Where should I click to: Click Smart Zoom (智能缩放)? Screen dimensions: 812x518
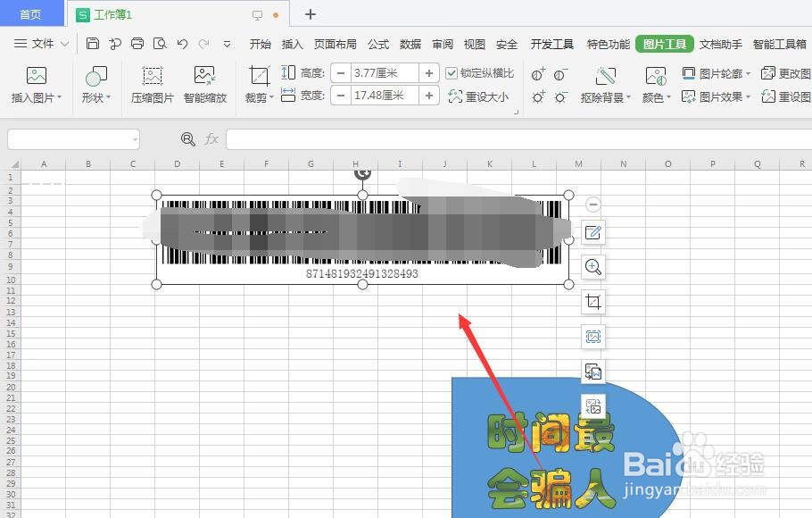(x=205, y=84)
